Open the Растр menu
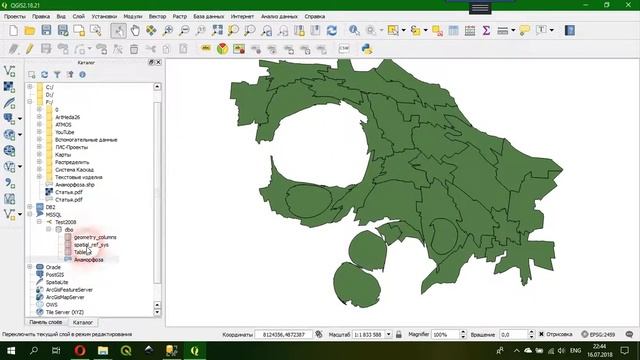 tap(180, 16)
